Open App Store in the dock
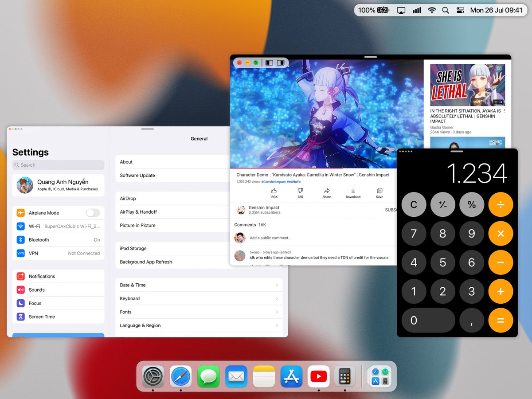The height and width of the screenshot is (399, 532). pos(292,376)
